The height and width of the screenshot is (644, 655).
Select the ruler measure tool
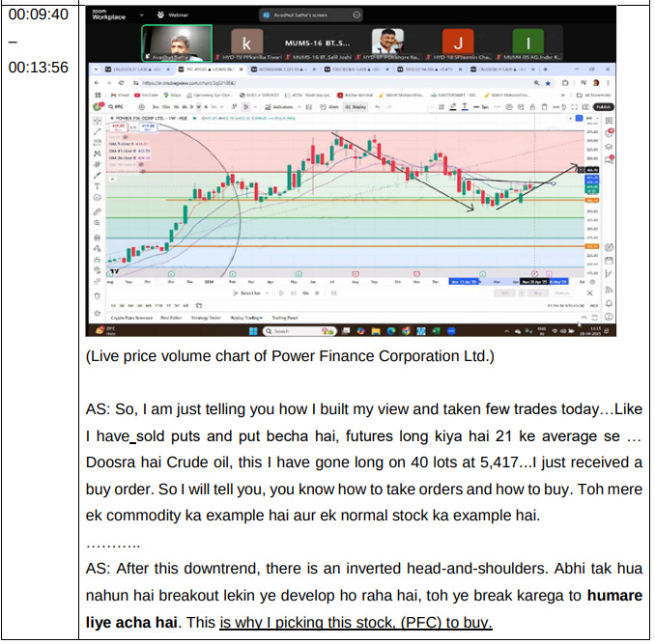[x=97, y=212]
